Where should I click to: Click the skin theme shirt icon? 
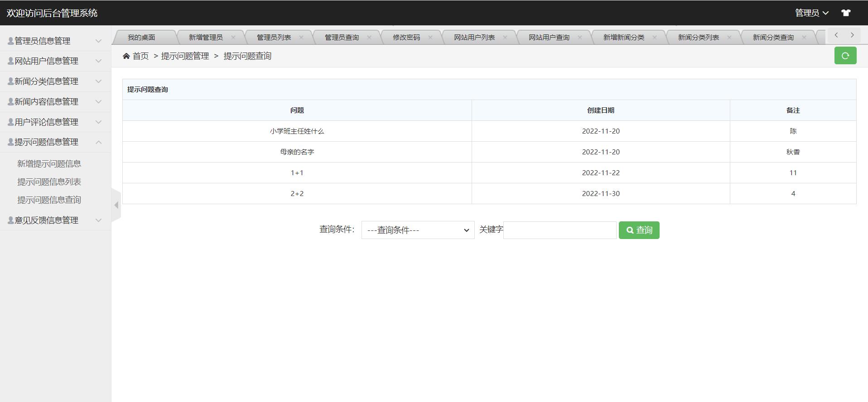846,13
